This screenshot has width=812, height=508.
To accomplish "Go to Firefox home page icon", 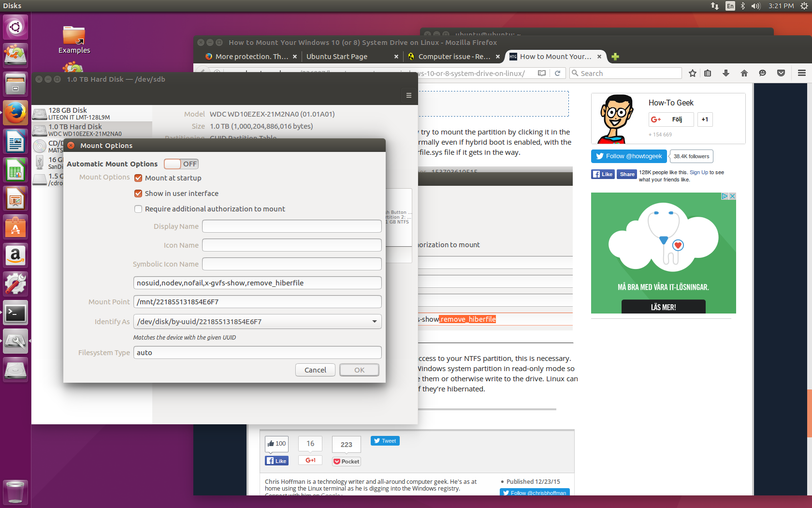I will click(744, 73).
